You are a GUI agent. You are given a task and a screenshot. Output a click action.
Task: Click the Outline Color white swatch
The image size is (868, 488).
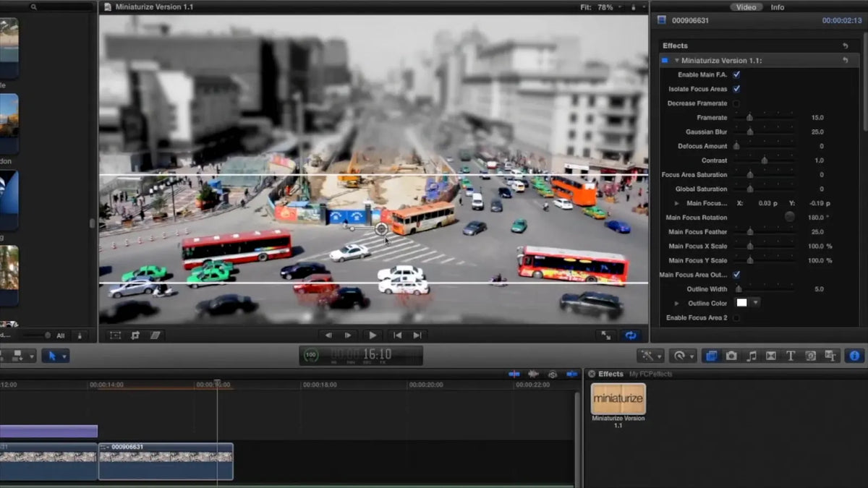[741, 303]
